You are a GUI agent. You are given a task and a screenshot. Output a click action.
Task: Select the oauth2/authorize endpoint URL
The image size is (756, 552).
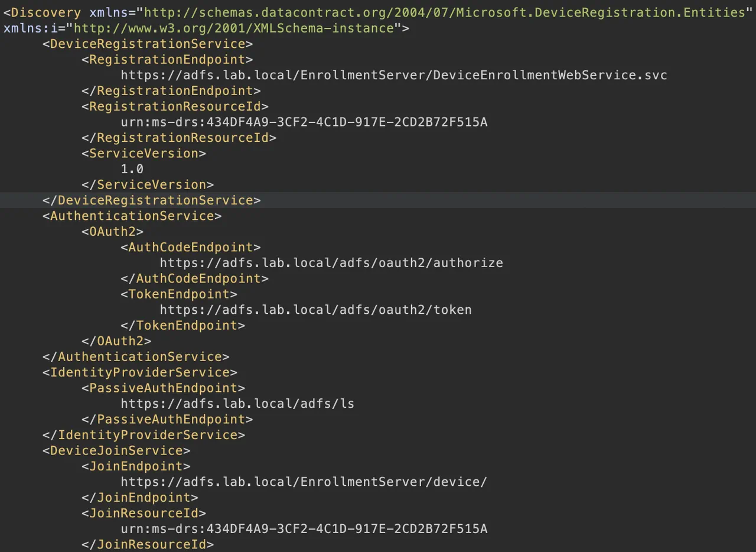point(331,262)
